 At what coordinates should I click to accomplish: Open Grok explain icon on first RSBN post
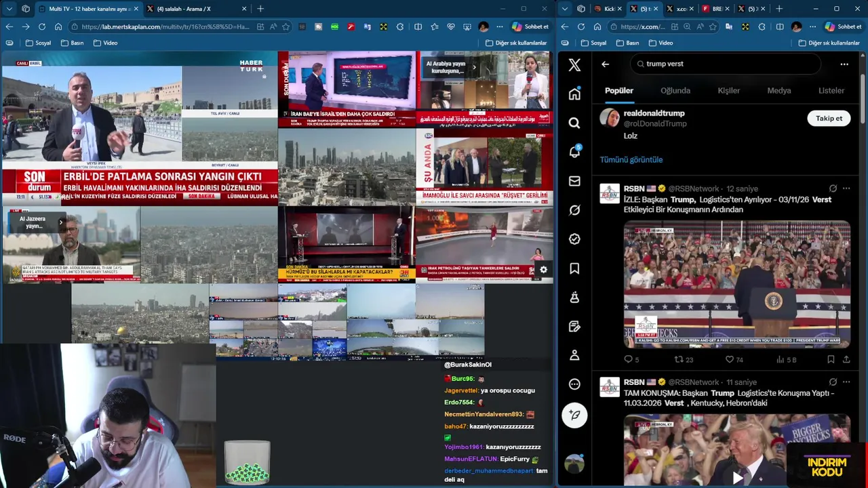tap(833, 188)
